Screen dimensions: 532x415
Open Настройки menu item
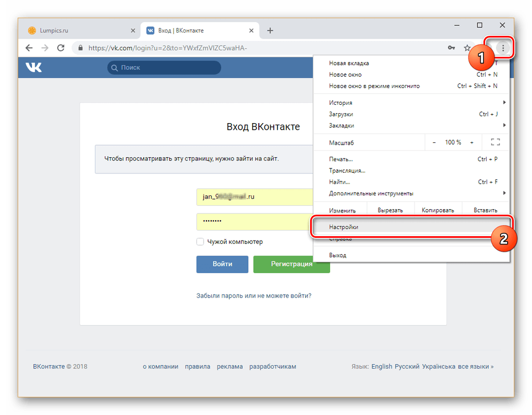coord(411,227)
